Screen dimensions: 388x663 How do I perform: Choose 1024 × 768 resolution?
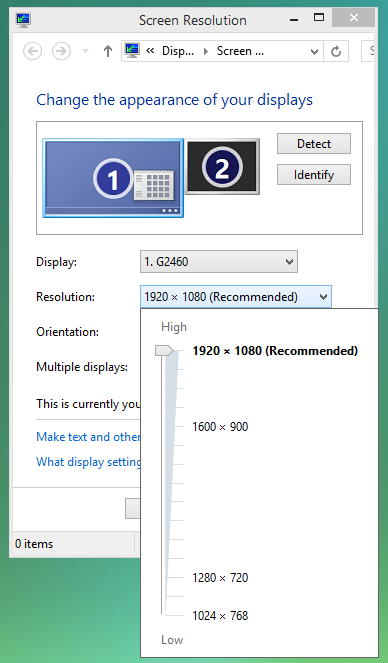click(220, 616)
